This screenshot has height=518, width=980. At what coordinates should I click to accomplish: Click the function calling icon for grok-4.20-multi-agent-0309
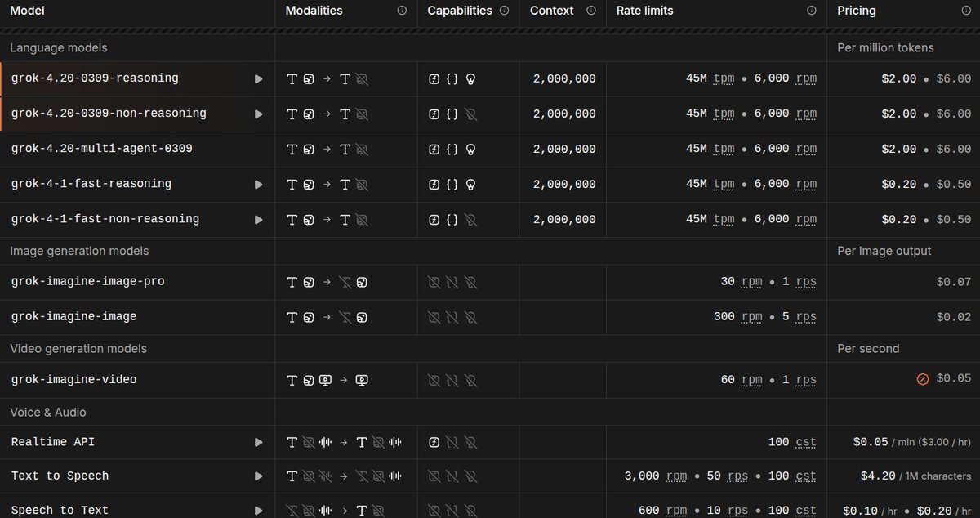(434, 150)
